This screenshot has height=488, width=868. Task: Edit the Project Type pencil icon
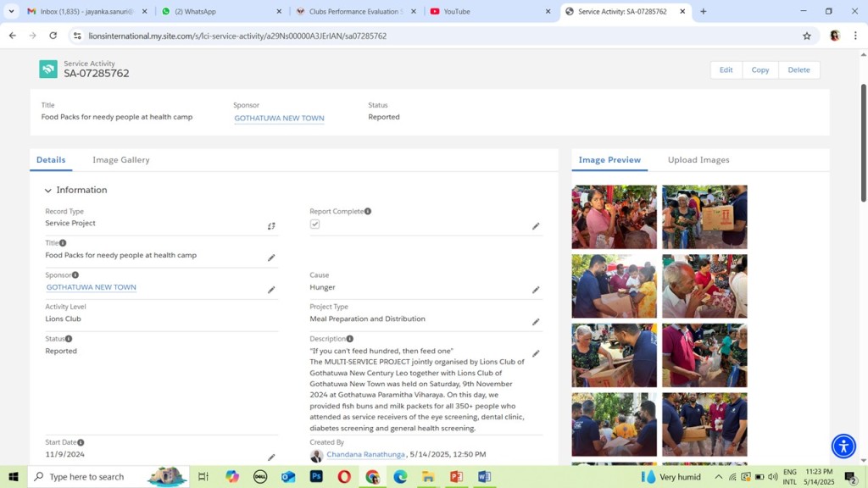(536, 322)
